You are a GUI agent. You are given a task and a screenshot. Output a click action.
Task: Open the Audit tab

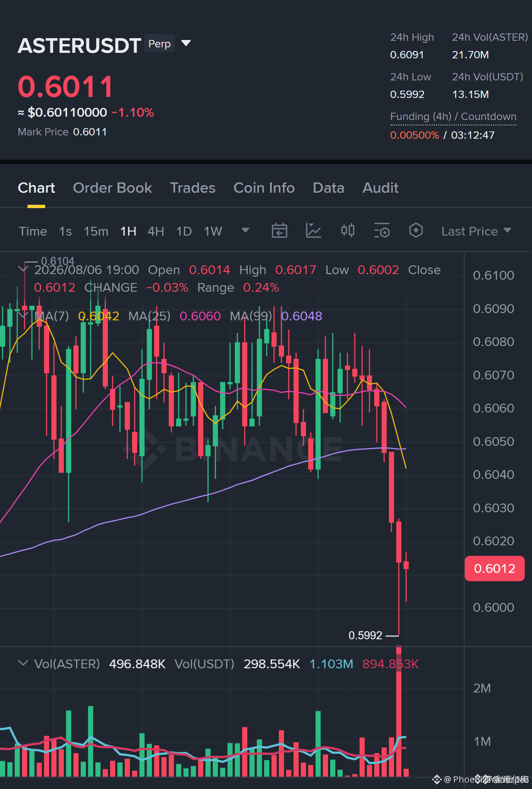point(380,188)
